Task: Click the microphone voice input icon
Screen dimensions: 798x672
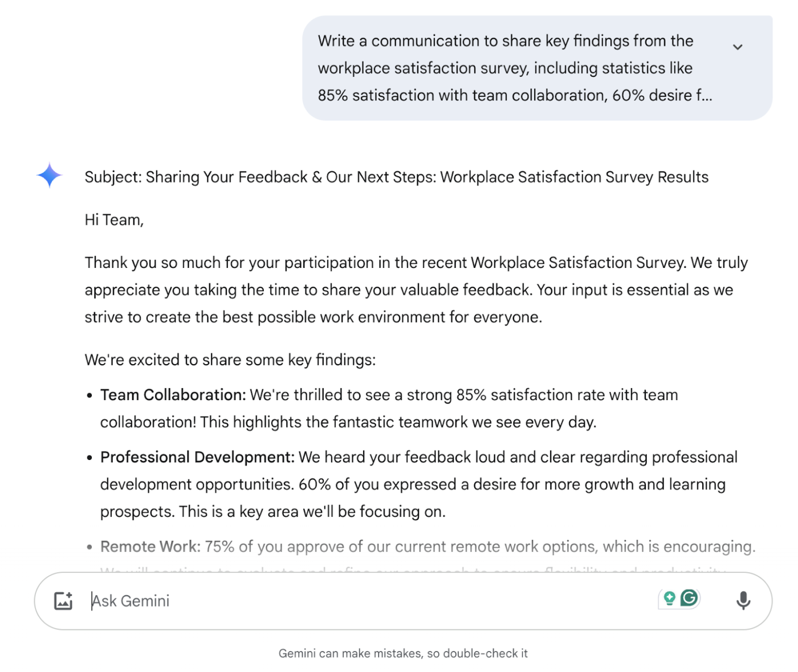Action: (743, 601)
